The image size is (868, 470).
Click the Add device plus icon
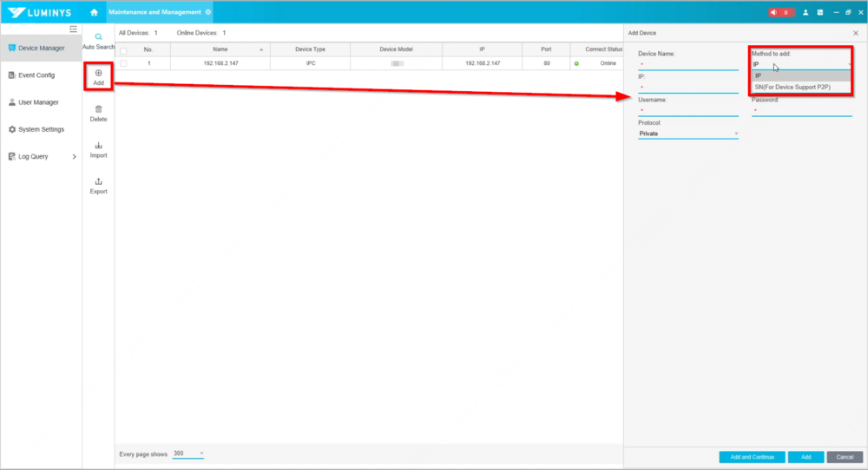98,74
